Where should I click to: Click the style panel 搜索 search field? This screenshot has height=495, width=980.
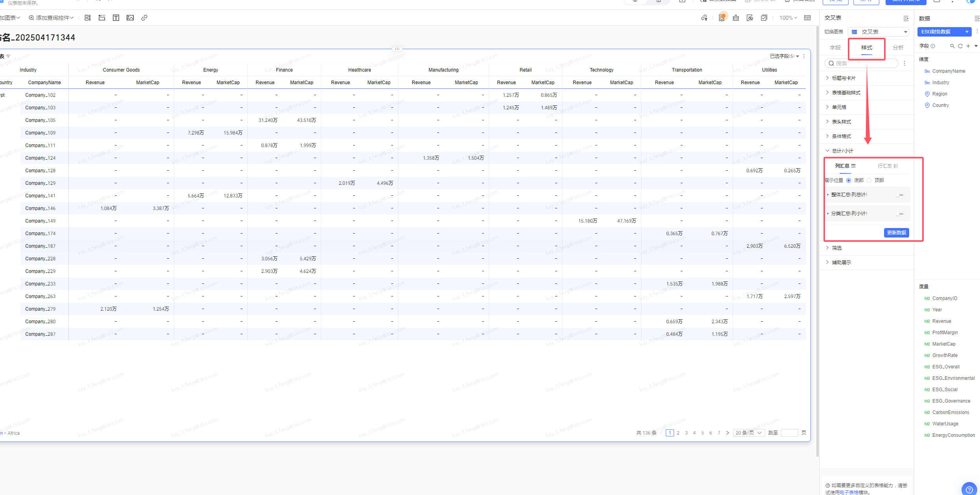861,63
